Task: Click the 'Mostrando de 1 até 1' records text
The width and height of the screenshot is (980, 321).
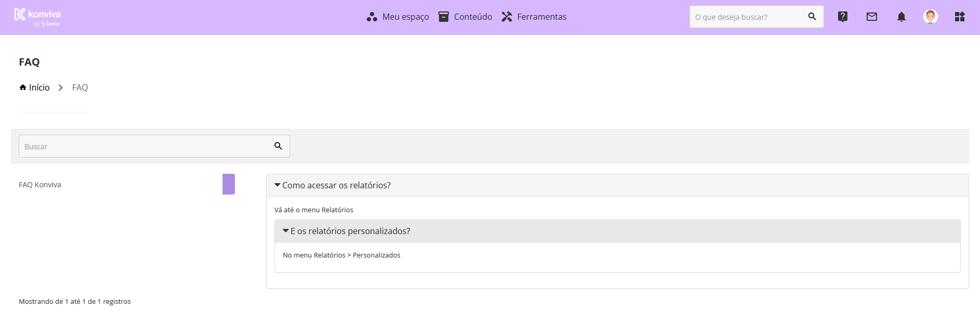Action: [75, 301]
